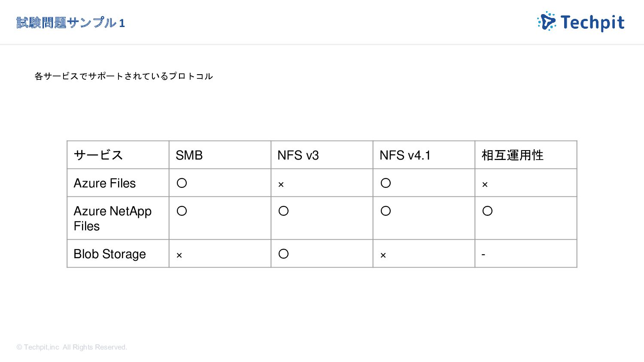Screen dimensions: 644x362
Task: Click the circle in Azure NetApp Files 相互運用性 cell
Action: 487,211
